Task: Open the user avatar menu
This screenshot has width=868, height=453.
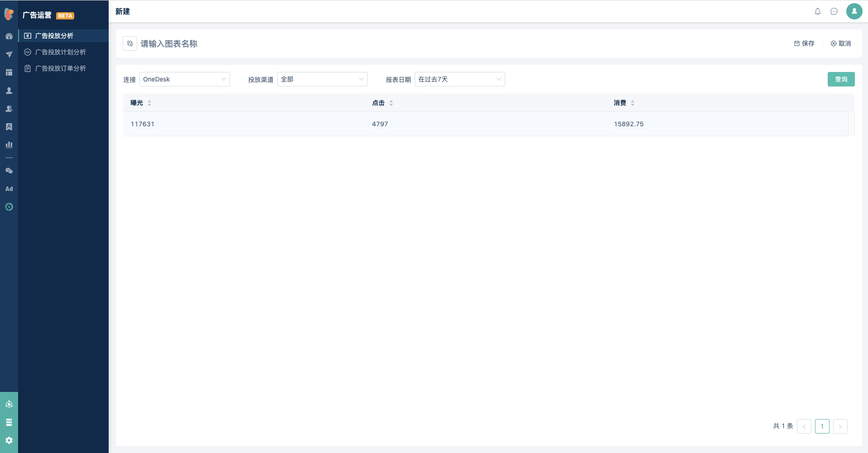Action: (x=854, y=11)
